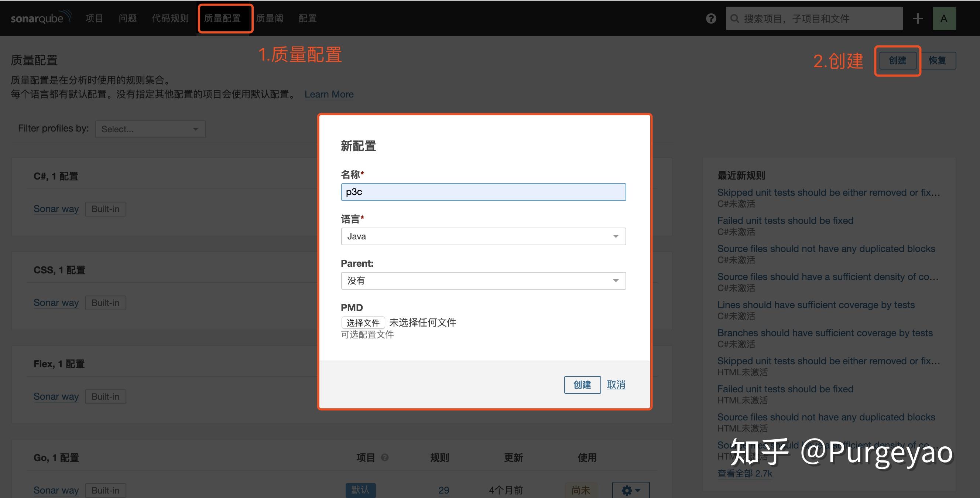The image size is (980, 498).
Task: Expand the Parent dropdown showing 没有
Action: pos(483,281)
